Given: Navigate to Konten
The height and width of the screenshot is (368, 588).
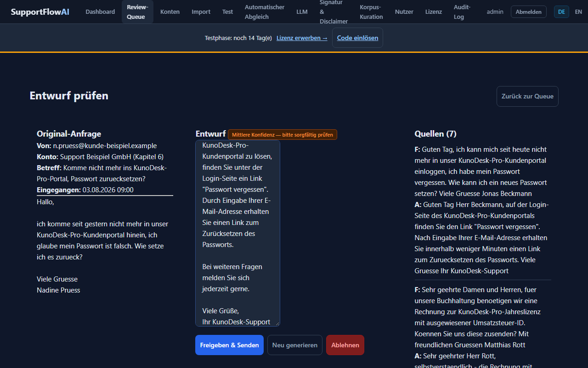Looking at the screenshot, I should pos(170,12).
